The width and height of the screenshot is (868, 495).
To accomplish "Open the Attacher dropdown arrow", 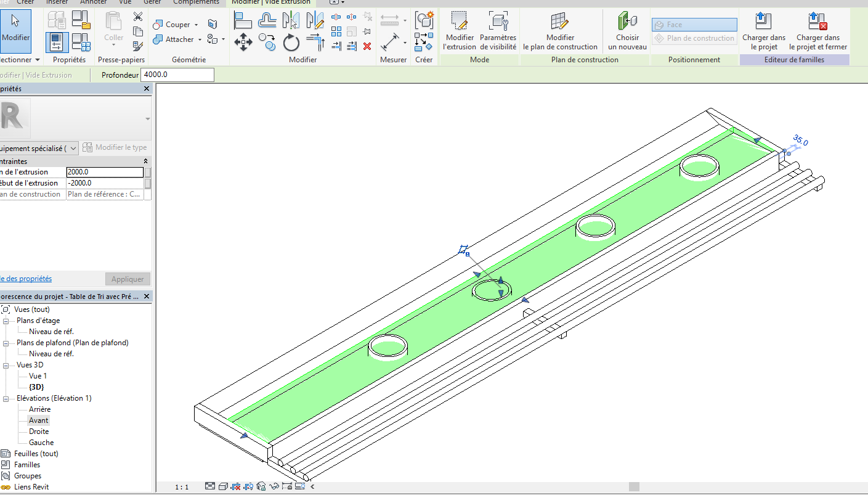I will (200, 39).
